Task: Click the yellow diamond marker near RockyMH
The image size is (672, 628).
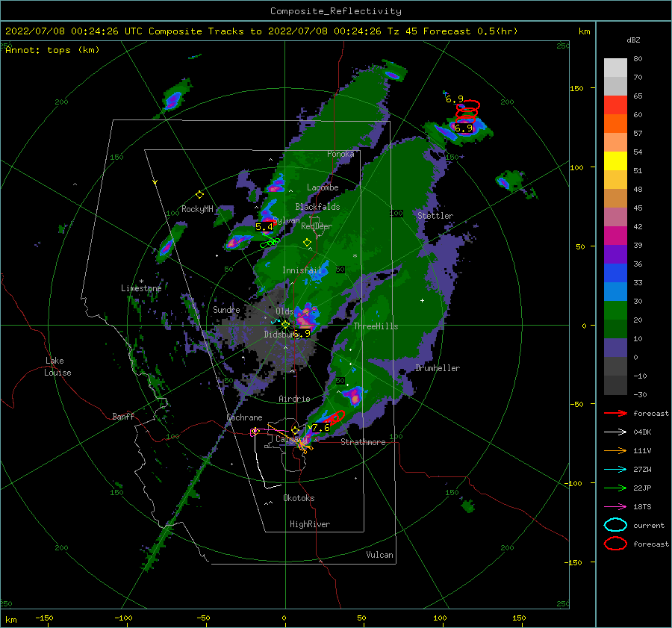Action: click(199, 195)
